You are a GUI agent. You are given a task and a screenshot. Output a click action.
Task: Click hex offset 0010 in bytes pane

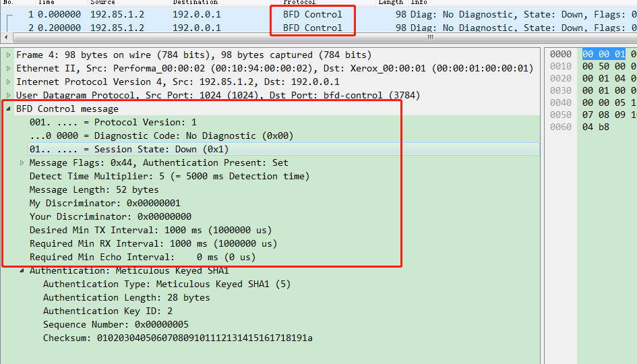(x=561, y=66)
